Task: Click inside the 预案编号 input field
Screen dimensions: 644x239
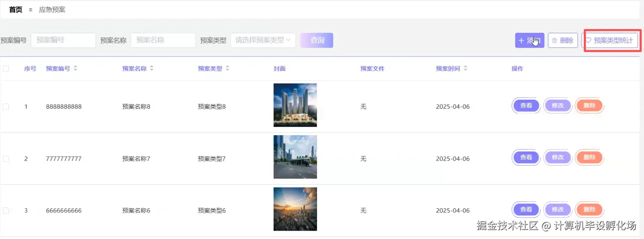Action: pos(63,40)
